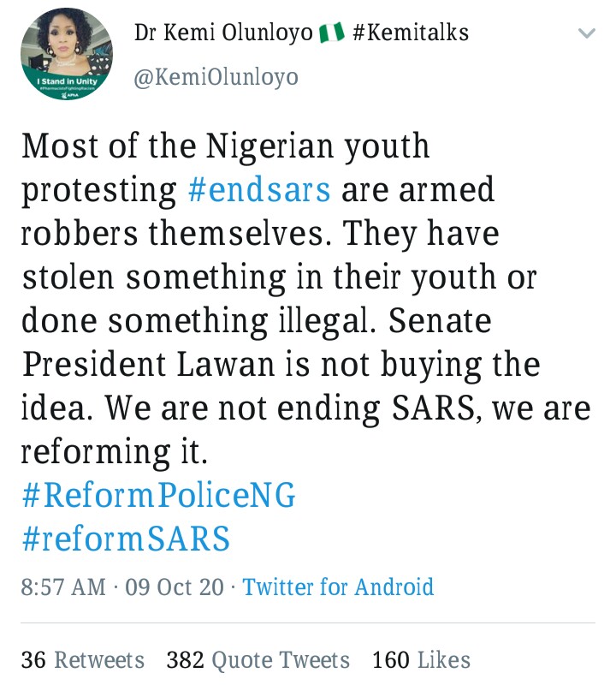Show the 382 Quote Tweets
The height and width of the screenshot is (685, 616).
258,660
